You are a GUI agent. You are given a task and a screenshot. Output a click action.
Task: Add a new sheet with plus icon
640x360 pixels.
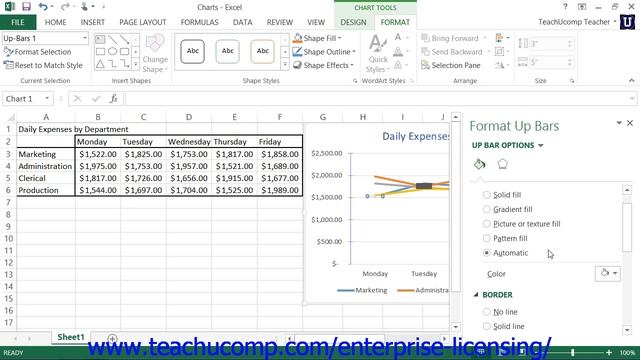point(112,338)
